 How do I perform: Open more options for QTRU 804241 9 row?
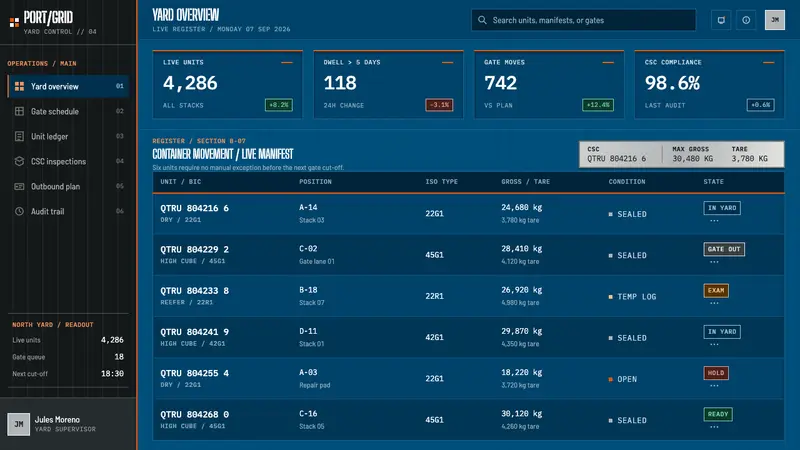click(x=714, y=345)
